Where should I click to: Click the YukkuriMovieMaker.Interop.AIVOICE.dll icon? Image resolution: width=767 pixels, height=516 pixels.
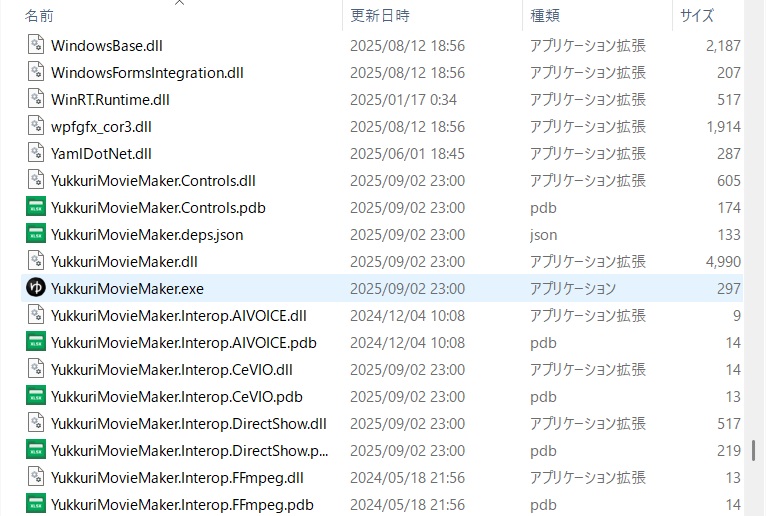[x=36, y=315]
